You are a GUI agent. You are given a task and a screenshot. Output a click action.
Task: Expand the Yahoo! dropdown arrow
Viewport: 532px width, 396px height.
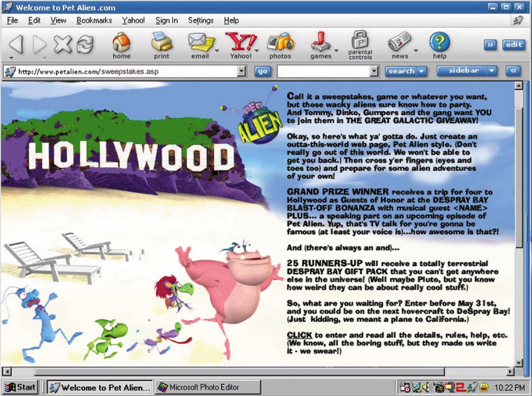[257, 51]
